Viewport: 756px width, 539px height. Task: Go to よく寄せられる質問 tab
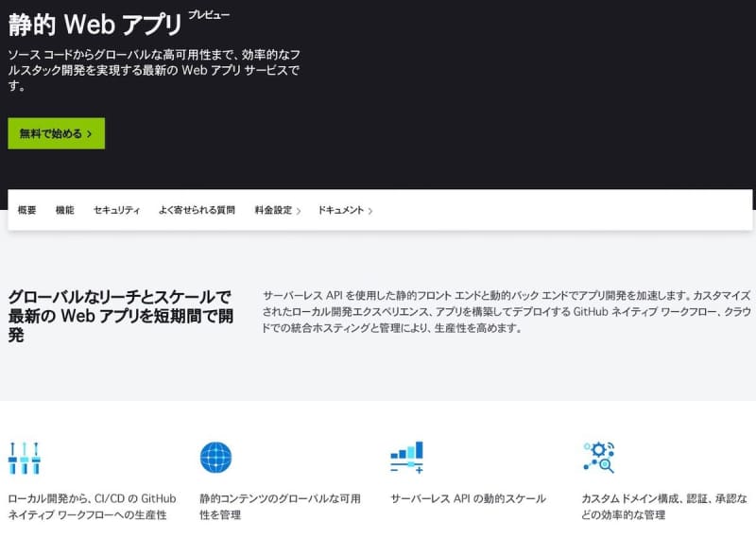(x=197, y=210)
